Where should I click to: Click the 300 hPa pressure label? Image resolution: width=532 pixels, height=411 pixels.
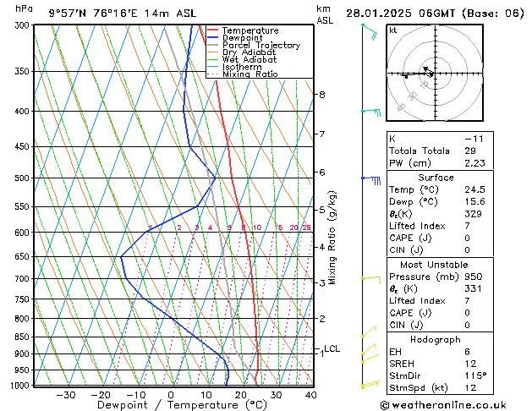pyautogui.click(x=23, y=25)
